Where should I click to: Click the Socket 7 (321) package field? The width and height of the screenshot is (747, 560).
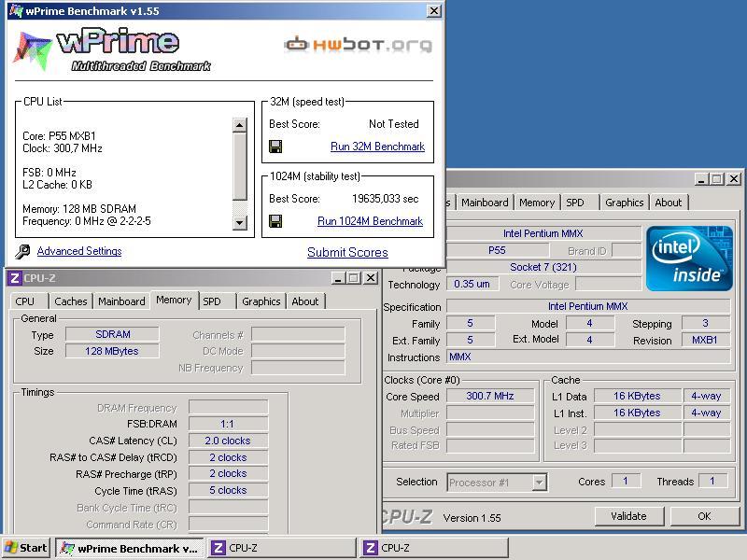click(x=543, y=267)
